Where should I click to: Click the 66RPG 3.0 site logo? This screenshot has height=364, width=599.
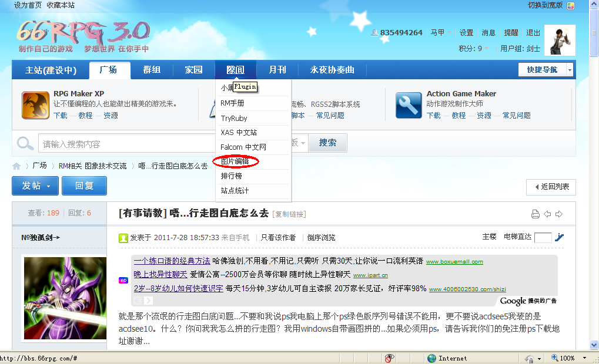coord(83,36)
